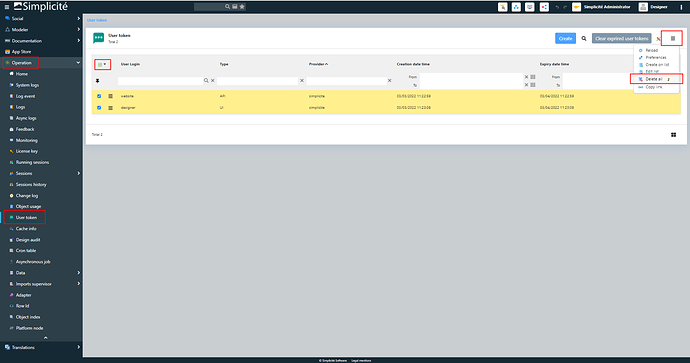Click Clear expired user tokens button

pos(621,39)
